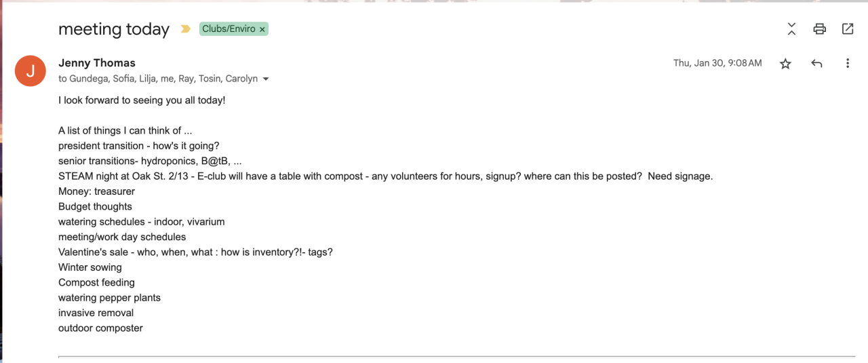This screenshot has width=868, height=363.
Task: Click the STEAM night at Oak St. line
Action: pos(385,176)
